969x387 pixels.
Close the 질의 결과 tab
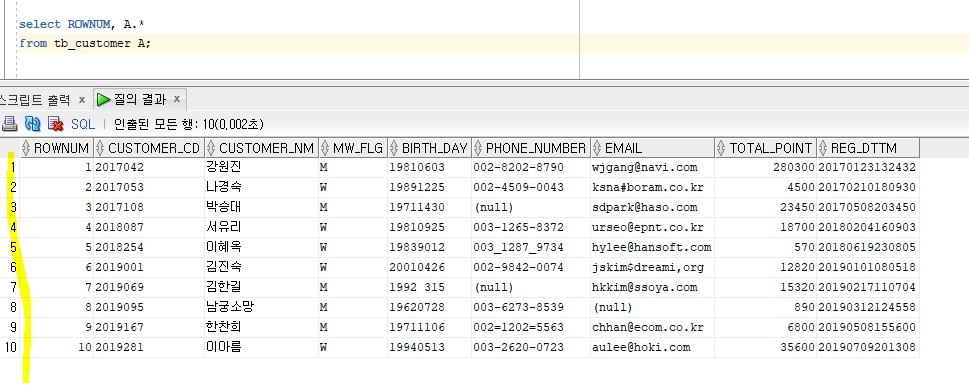click(177, 99)
